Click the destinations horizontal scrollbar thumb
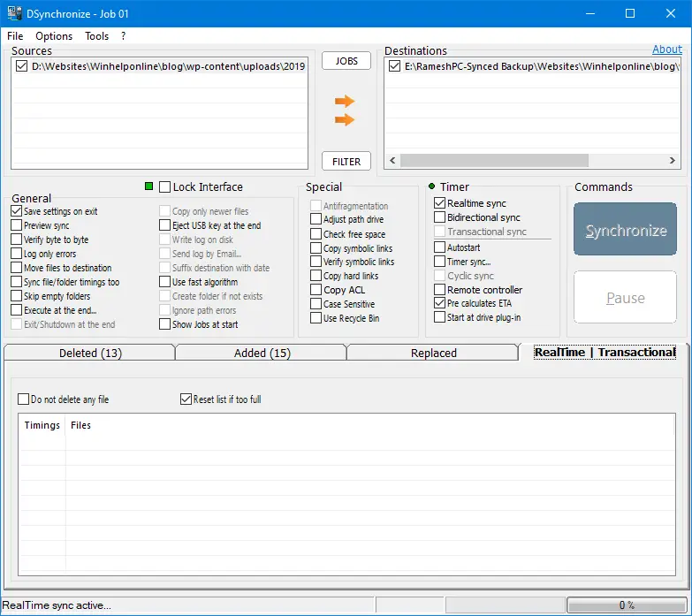The width and height of the screenshot is (692, 616). click(x=494, y=160)
